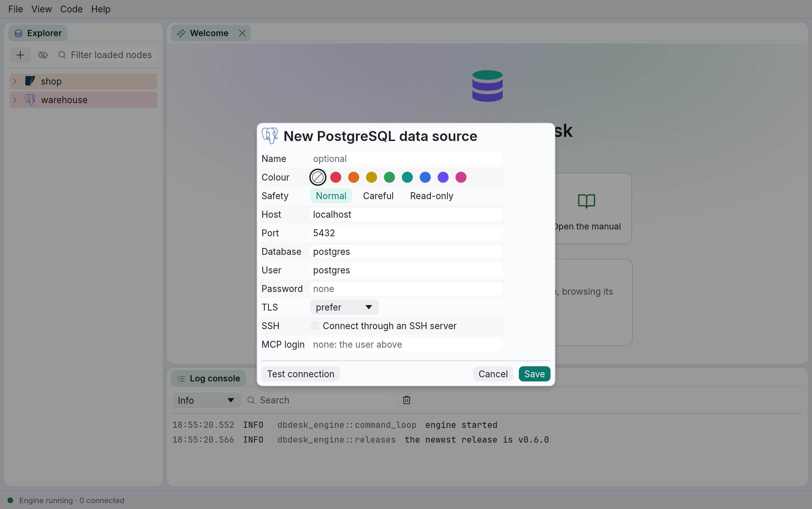Set safety to Read-only
Image resolution: width=812 pixels, height=509 pixels.
[x=431, y=196]
